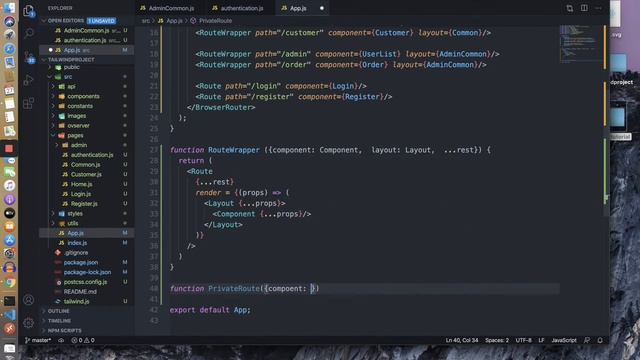Click the unsaved dot on App.js tab
Viewport: 640px width, 360px height.
pos(322,8)
